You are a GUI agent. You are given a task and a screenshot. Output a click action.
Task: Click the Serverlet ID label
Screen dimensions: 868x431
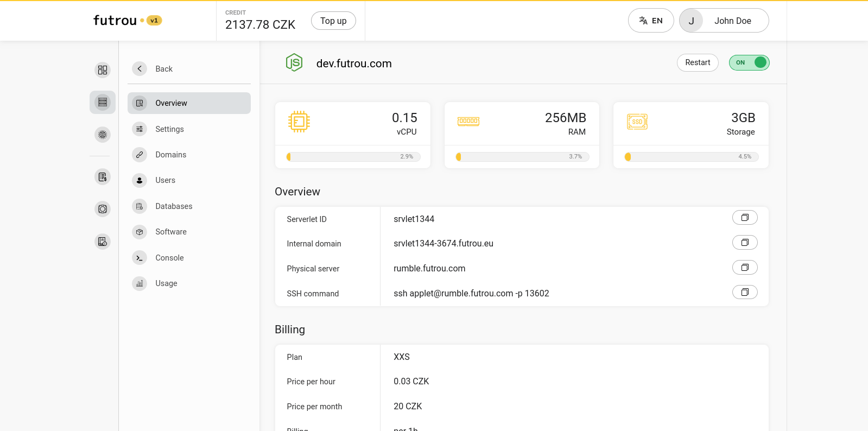pyautogui.click(x=307, y=219)
